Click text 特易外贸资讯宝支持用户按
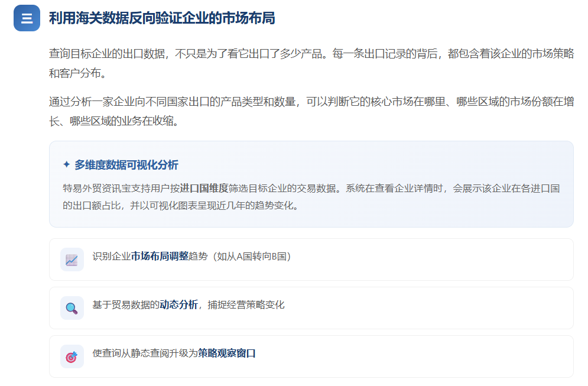Screen dimensions: 588x386 coord(122,189)
